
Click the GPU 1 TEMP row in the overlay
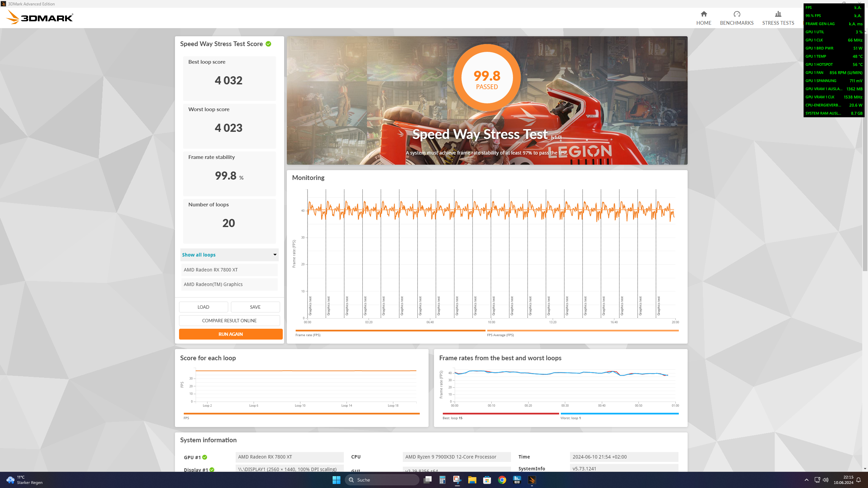[834, 56]
